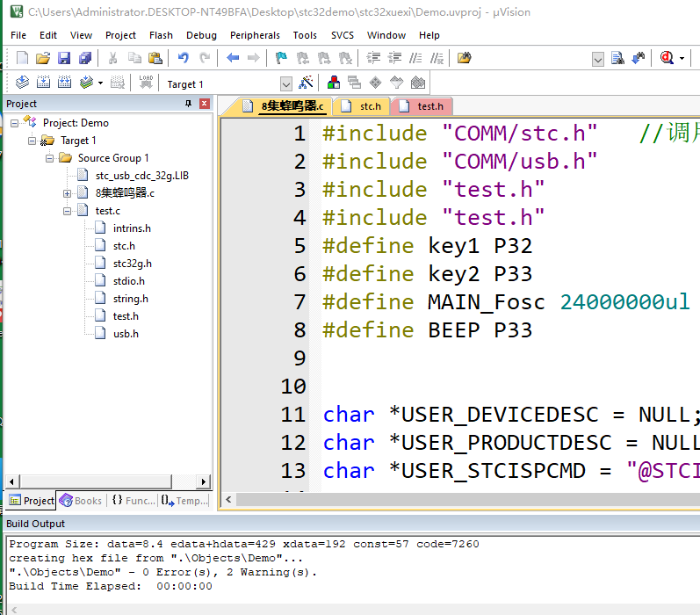Cut the selection with the scissors icon

(113, 58)
